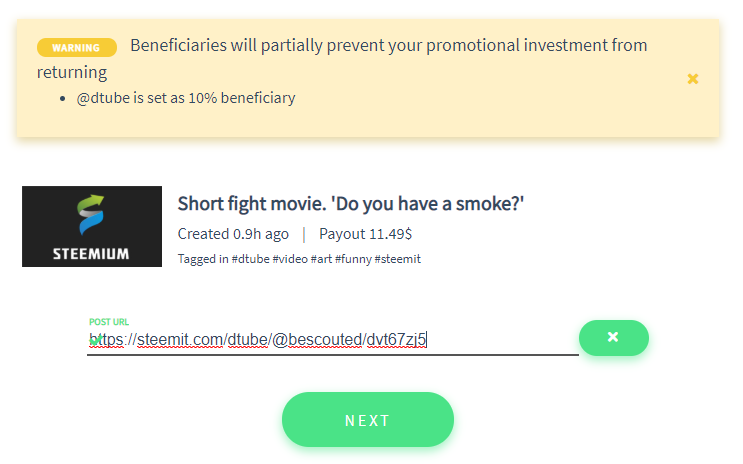Viewport: 743px width, 464px height.
Task: Select the #art tag
Action: [x=321, y=259]
